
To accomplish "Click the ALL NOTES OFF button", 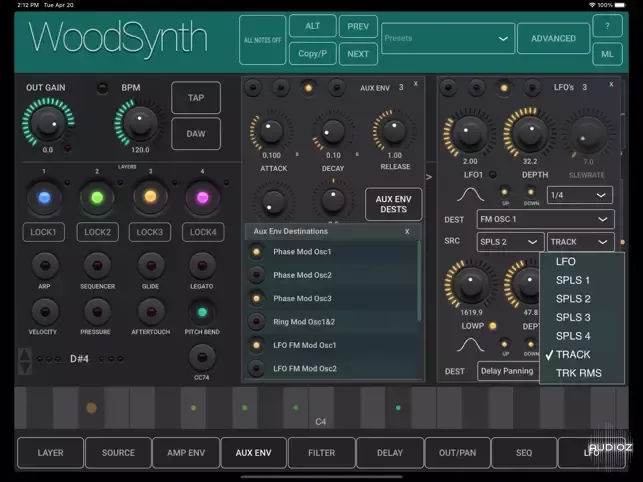I will click(x=262, y=40).
